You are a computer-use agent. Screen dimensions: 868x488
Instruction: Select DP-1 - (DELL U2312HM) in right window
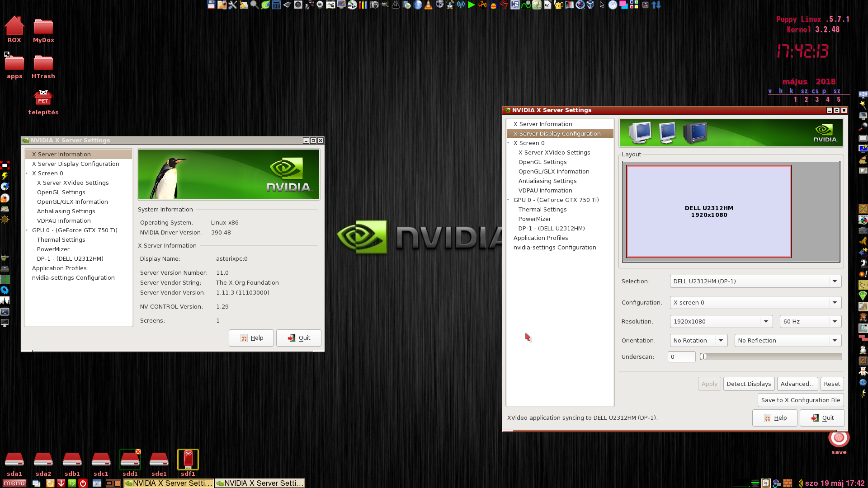(552, 228)
